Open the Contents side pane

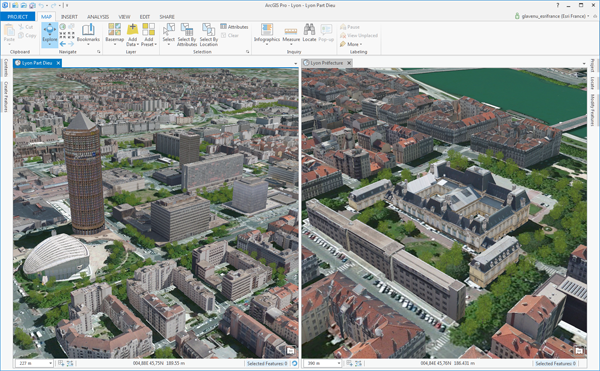(6, 68)
